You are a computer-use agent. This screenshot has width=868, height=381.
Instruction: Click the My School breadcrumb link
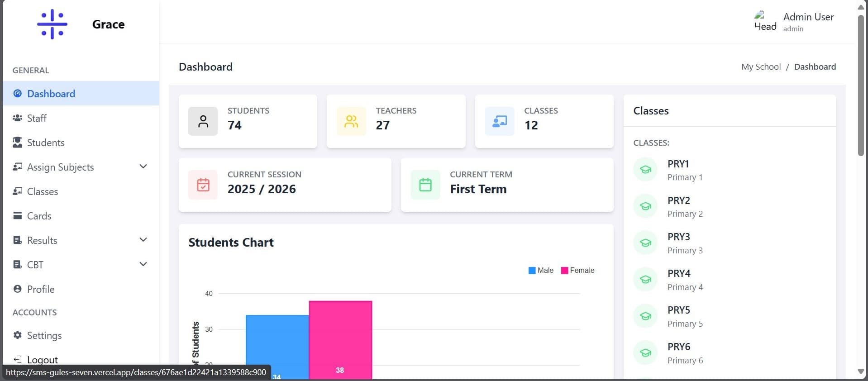click(761, 67)
